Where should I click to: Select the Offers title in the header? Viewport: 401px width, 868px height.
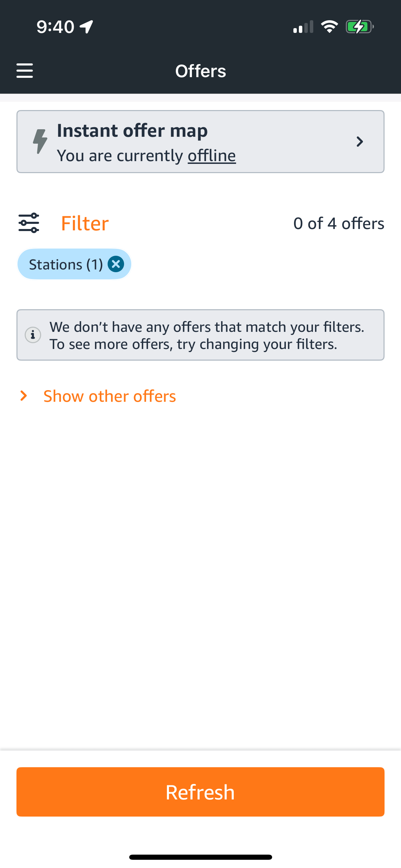tap(200, 71)
